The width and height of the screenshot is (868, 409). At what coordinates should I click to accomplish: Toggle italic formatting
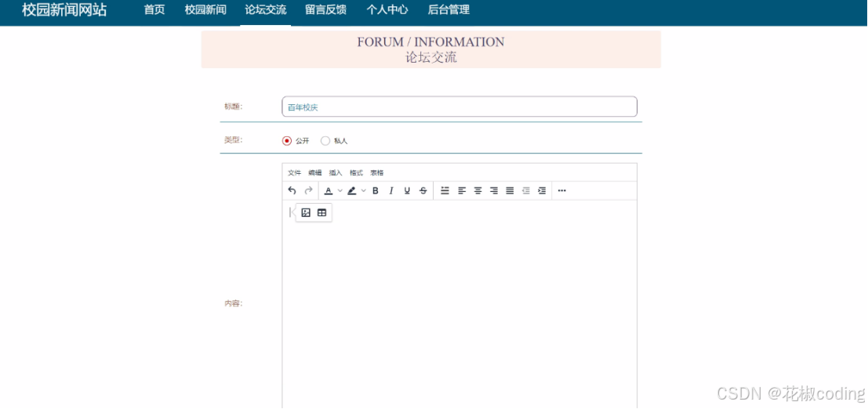pyautogui.click(x=391, y=190)
